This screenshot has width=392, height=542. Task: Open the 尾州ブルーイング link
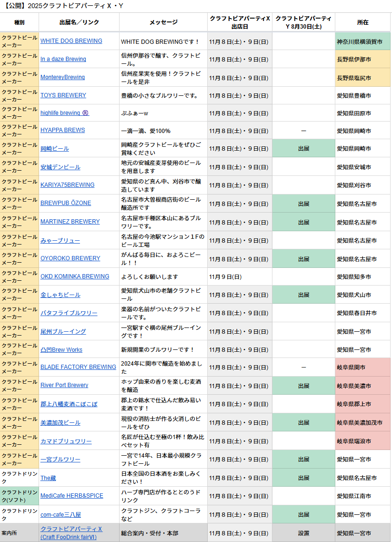click(x=63, y=331)
